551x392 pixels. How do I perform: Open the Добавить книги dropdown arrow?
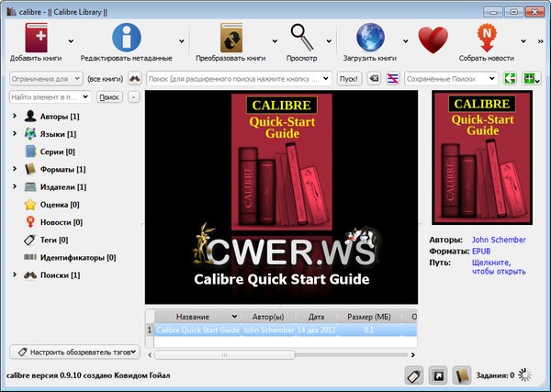click(x=71, y=40)
